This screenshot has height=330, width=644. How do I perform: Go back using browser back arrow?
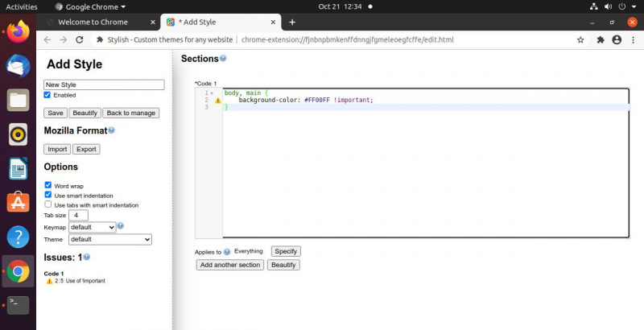coord(47,39)
